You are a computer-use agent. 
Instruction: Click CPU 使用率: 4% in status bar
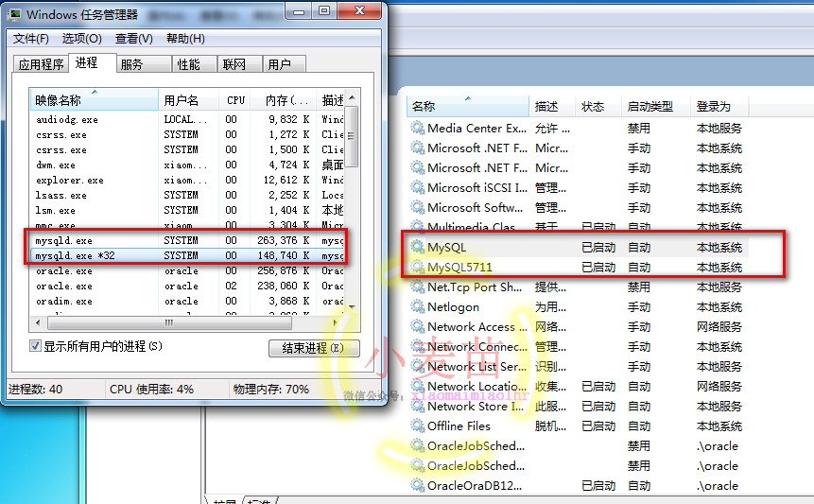pos(151,389)
